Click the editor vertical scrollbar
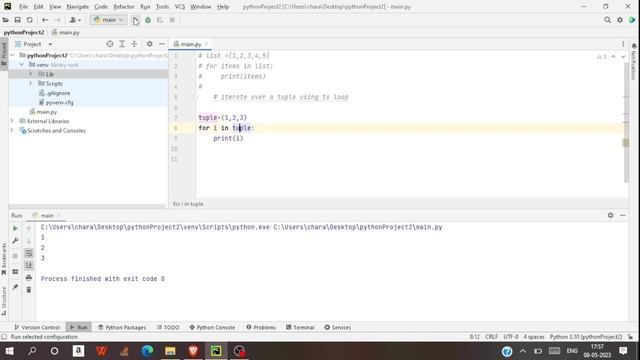Screen dimensions: 640x360 point(626,122)
